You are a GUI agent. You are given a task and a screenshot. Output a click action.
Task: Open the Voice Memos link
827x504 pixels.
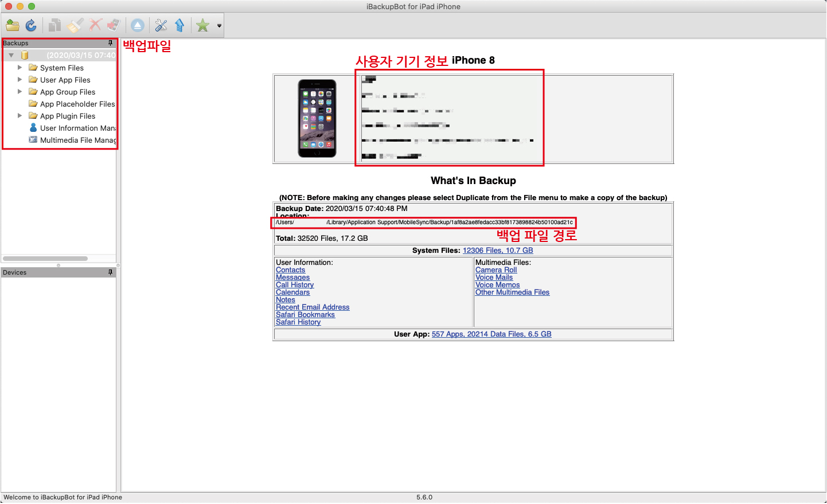(498, 285)
